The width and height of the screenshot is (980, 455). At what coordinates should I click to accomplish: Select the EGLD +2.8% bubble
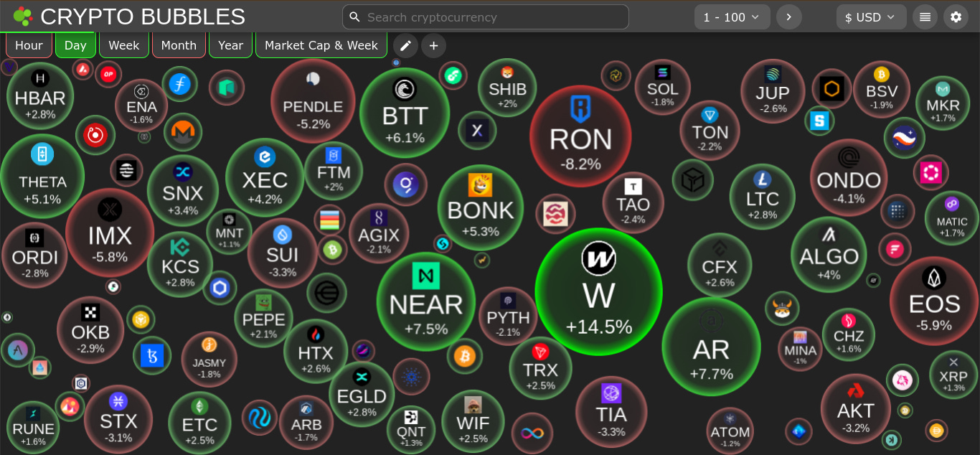click(362, 393)
